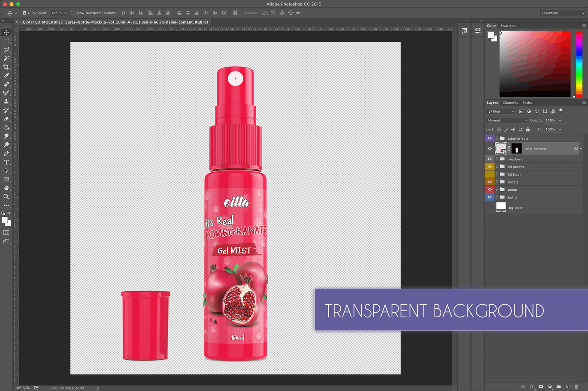This screenshot has width=588, height=391.
Task: Open the Add layer style fx menu
Action: pos(532,386)
